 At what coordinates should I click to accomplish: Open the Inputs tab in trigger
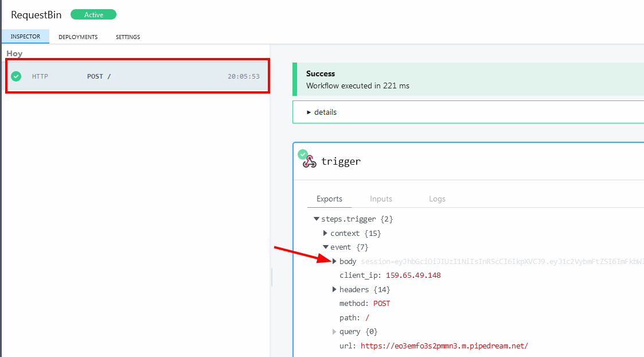[x=381, y=199]
